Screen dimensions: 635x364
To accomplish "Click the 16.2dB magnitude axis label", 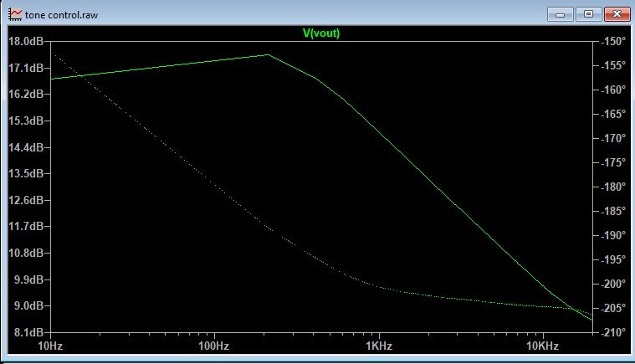I will [x=25, y=94].
